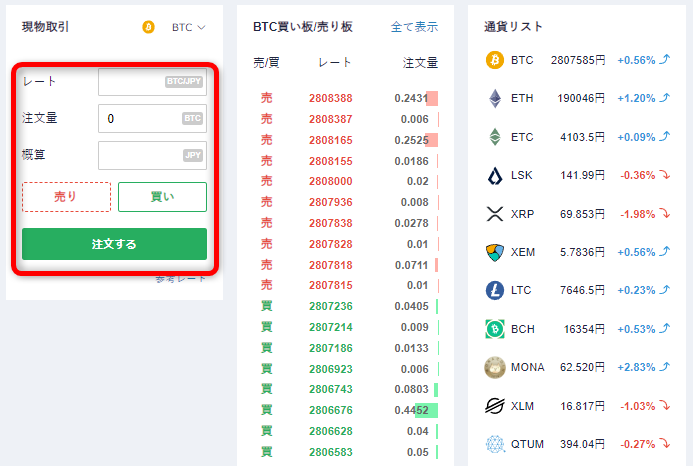Click the Ethereum Classic ETC icon

(x=494, y=137)
